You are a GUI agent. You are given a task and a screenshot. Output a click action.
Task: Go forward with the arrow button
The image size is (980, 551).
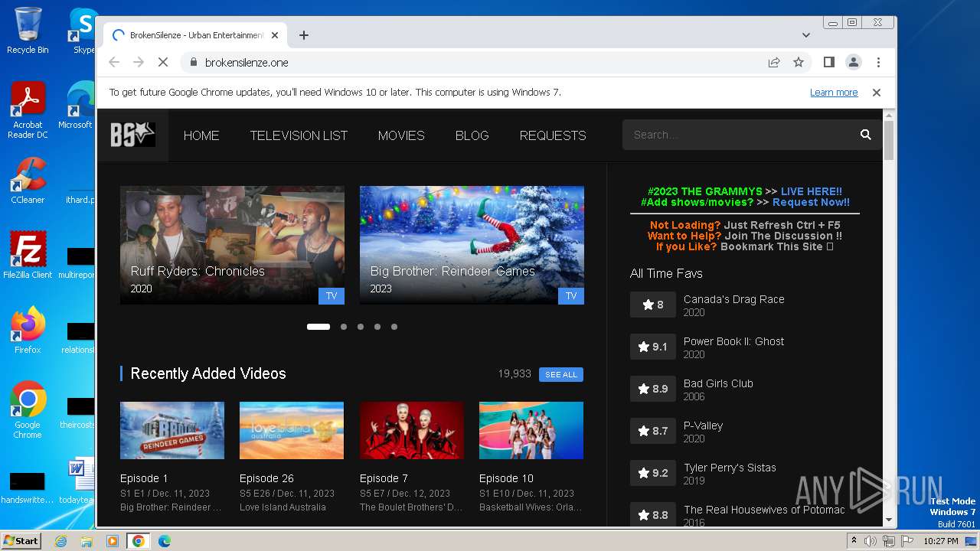click(x=139, y=63)
